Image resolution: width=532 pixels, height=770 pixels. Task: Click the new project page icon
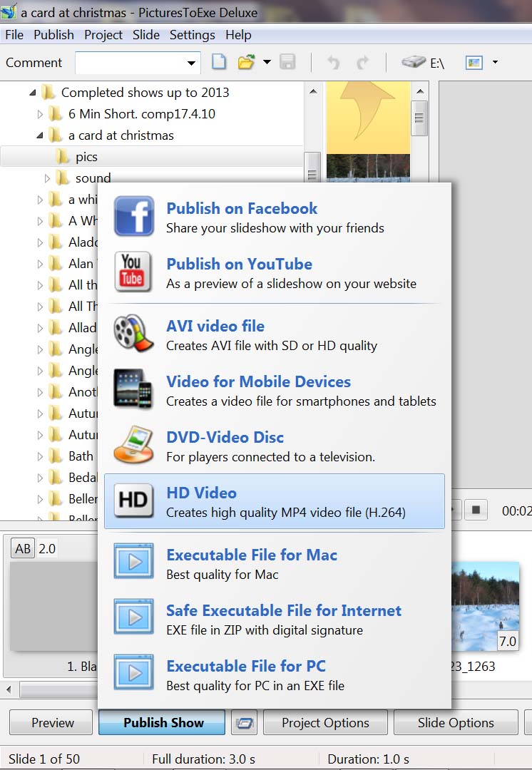tap(219, 63)
